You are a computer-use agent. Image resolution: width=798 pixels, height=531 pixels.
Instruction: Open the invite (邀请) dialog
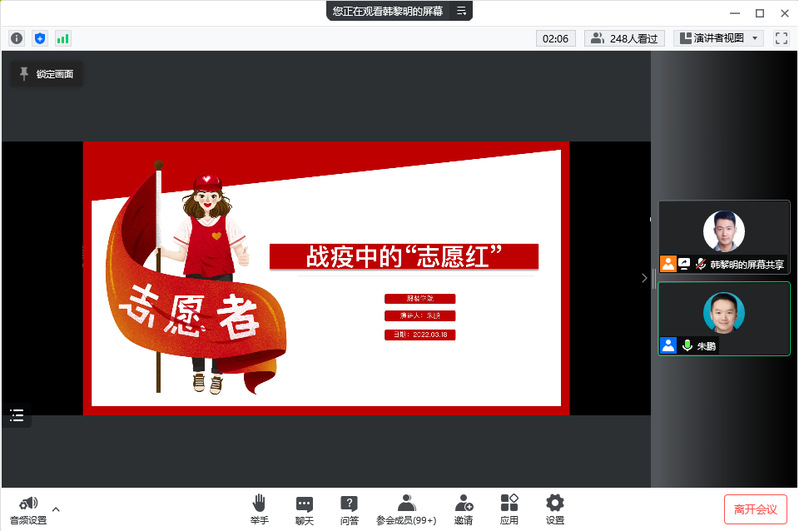click(463, 509)
